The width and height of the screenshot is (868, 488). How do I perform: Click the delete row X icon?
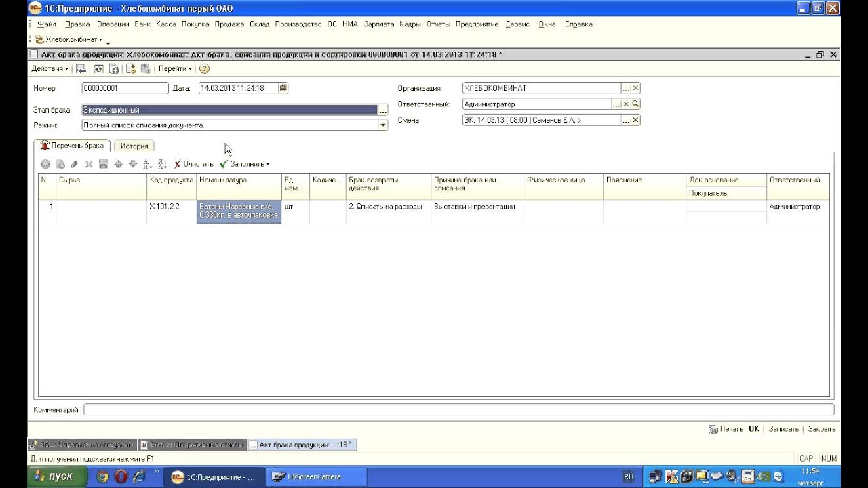click(89, 164)
